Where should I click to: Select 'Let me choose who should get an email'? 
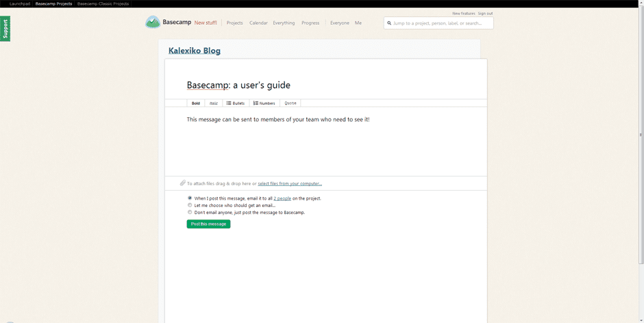pyautogui.click(x=190, y=205)
